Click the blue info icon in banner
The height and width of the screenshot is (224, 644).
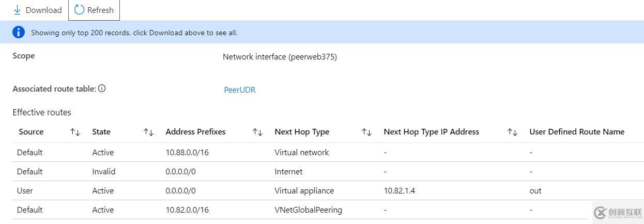[x=19, y=32]
